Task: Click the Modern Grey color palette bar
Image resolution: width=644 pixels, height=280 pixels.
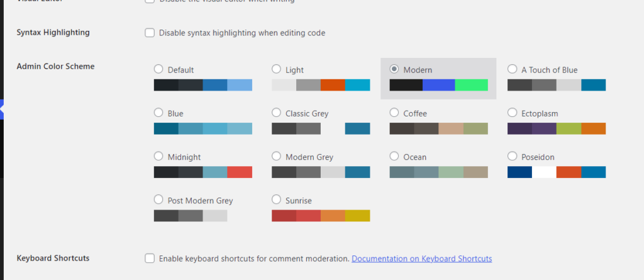Action: click(x=321, y=172)
